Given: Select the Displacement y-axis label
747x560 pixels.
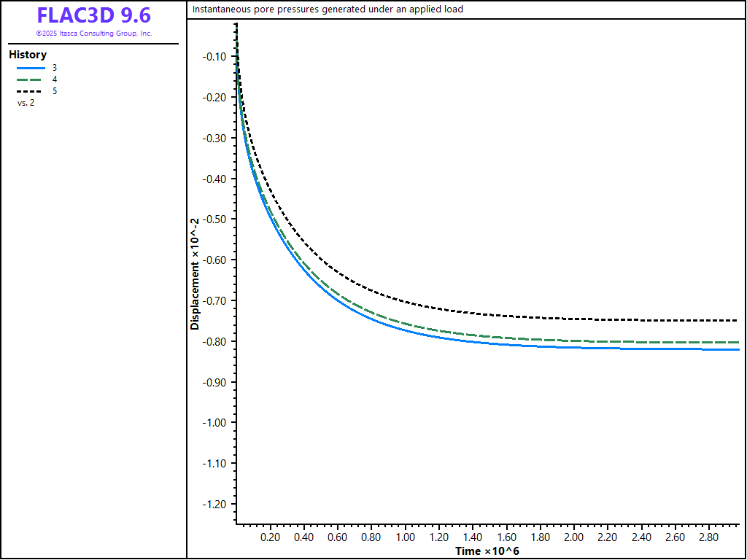Looking at the screenshot, I should [195, 273].
